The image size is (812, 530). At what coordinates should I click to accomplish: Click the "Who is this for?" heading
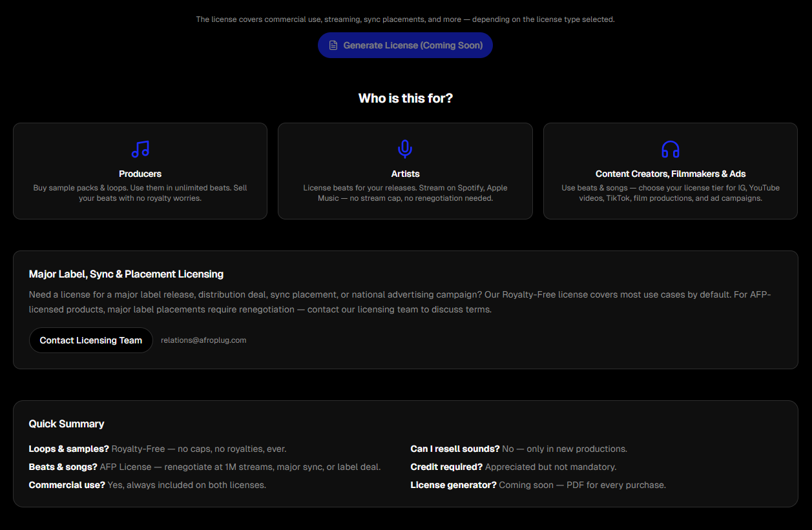(x=406, y=98)
